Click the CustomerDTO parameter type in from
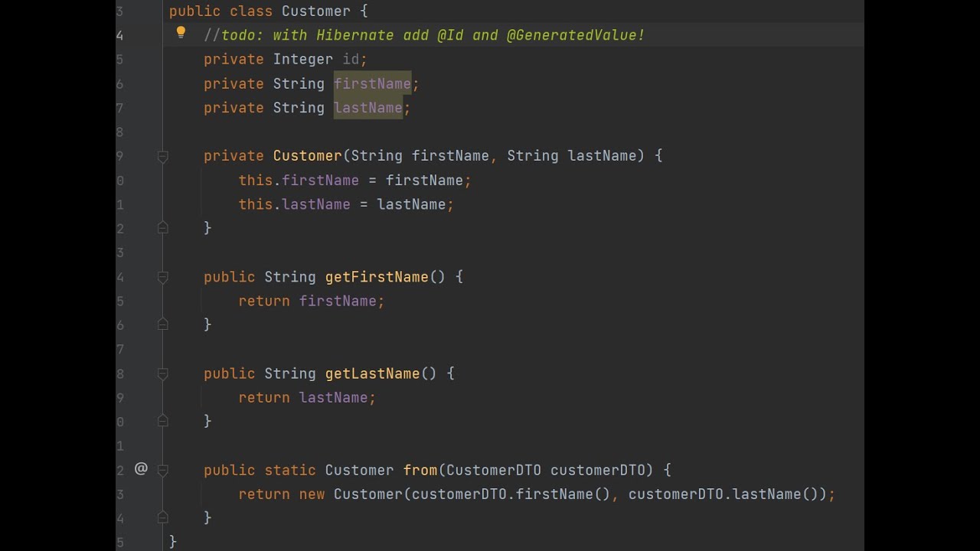The height and width of the screenshot is (551, 980). pos(494,470)
